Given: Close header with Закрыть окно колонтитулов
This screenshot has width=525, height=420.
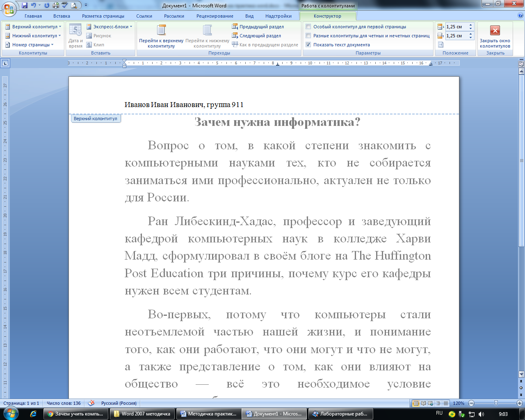Looking at the screenshot, I should (495, 36).
